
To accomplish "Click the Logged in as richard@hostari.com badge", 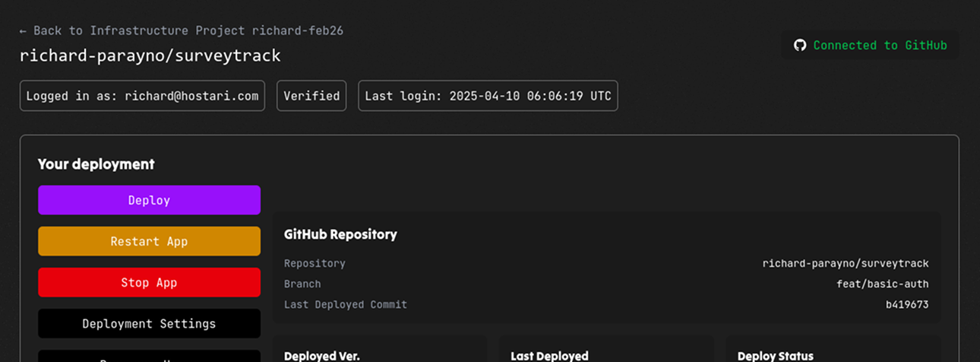I will 142,96.
